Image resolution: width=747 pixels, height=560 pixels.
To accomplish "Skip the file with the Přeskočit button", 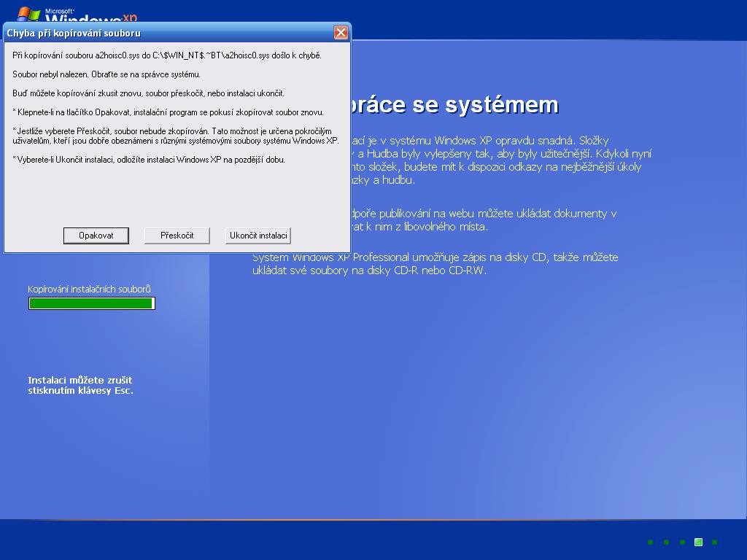I will [x=177, y=236].
